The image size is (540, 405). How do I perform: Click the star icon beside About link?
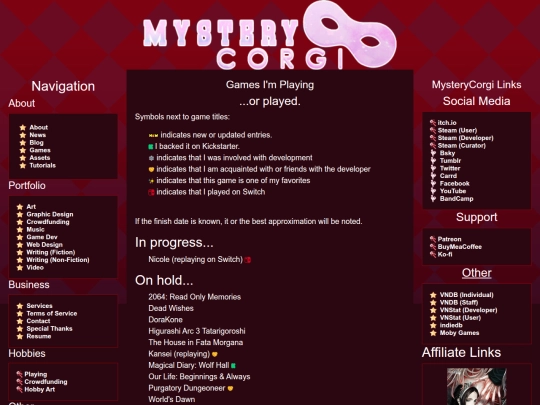tap(23, 127)
